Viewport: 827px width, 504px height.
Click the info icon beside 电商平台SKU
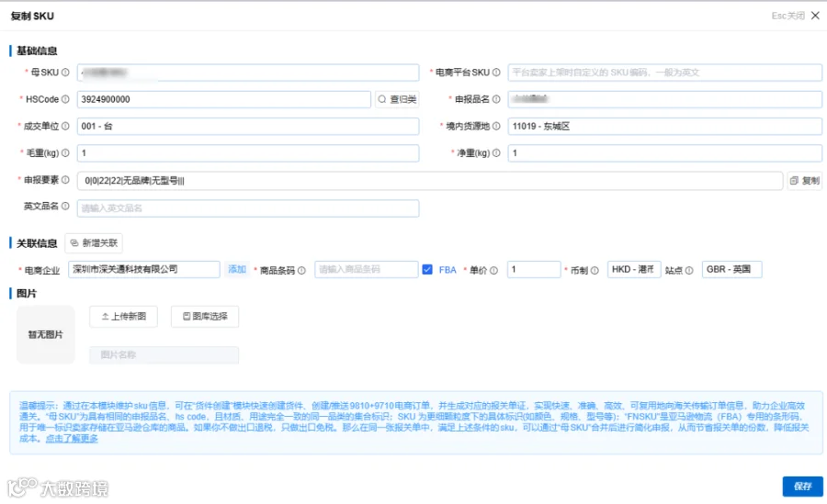[x=496, y=73]
